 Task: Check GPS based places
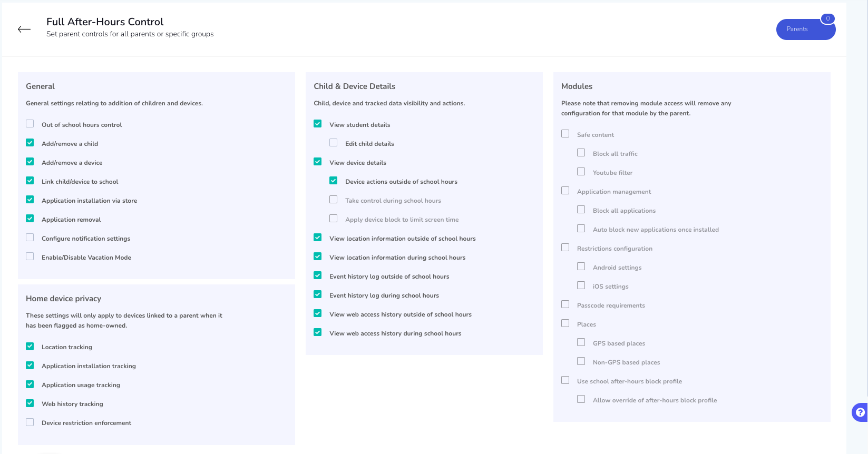click(581, 342)
